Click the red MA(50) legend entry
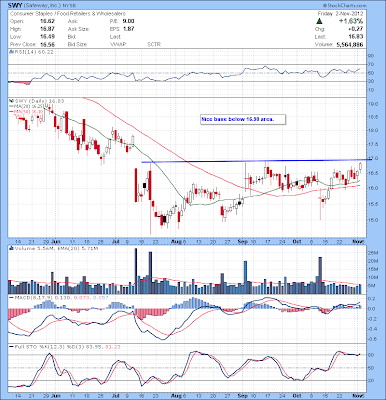The height and width of the screenshot is (400, 386). [26, 111]
